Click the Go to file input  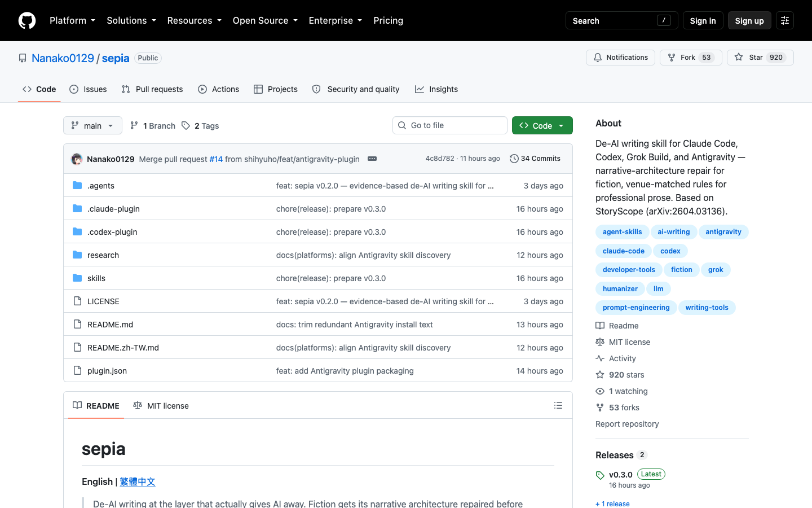coord(450,125)
